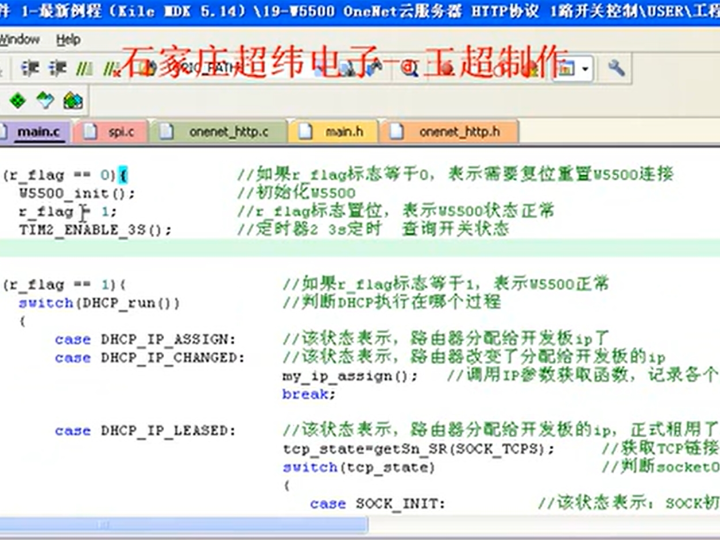Open the Configuration wrench icon
The image size is (720, 540).
click(616, 68)
